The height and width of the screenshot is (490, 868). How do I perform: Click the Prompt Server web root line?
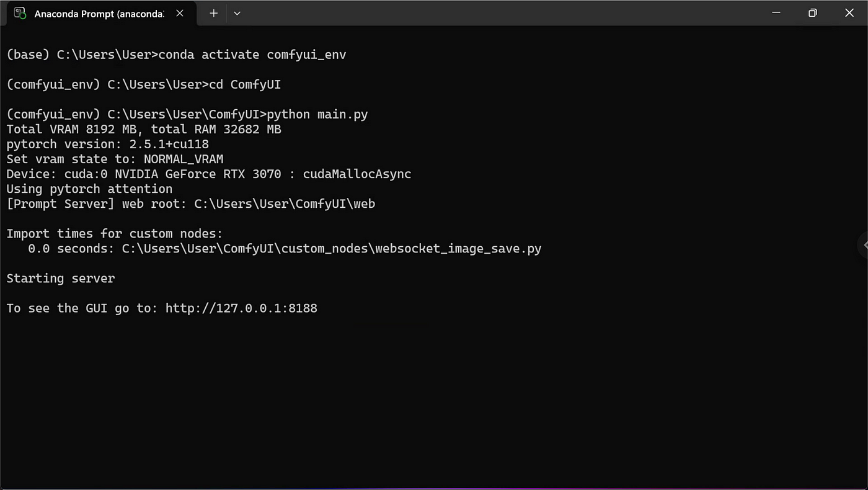(191, 203)
